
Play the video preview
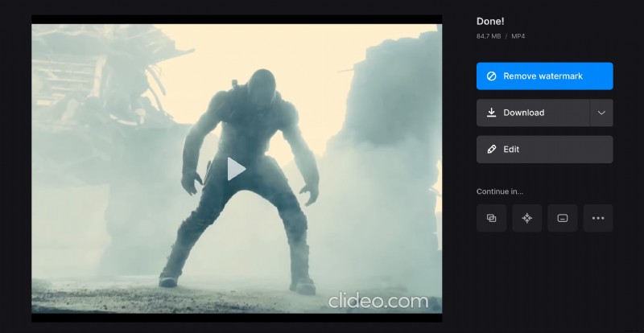(x=237, y=169)
